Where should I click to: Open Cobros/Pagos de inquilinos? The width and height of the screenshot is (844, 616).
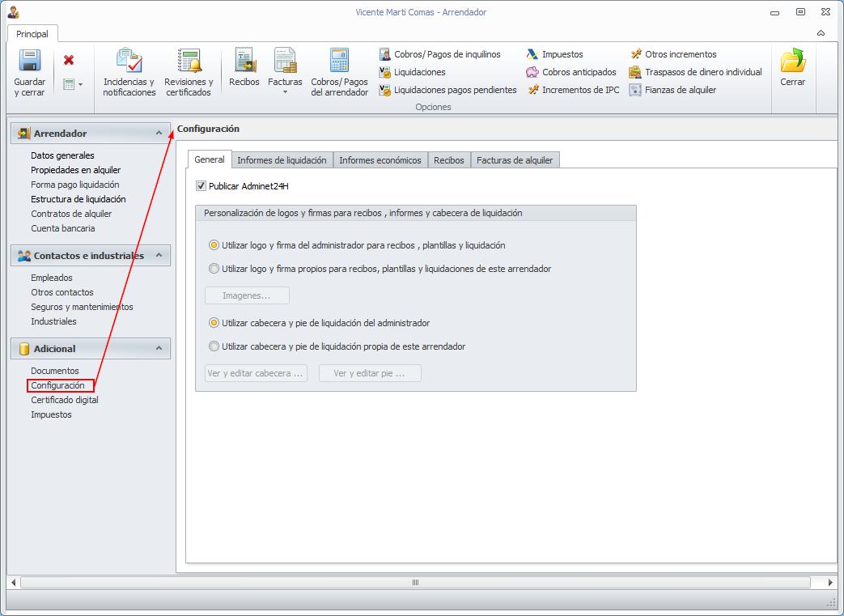point(439,54)
